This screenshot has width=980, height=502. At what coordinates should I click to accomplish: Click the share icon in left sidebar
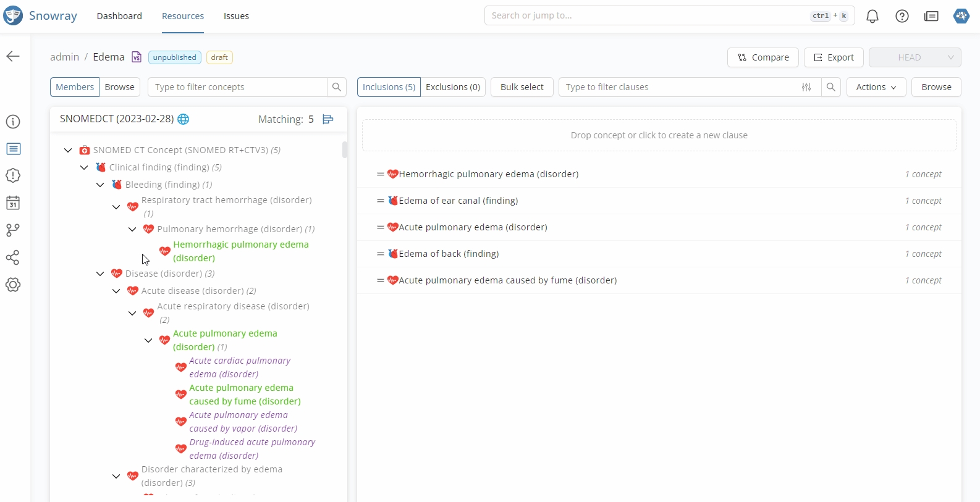point(13,257)
